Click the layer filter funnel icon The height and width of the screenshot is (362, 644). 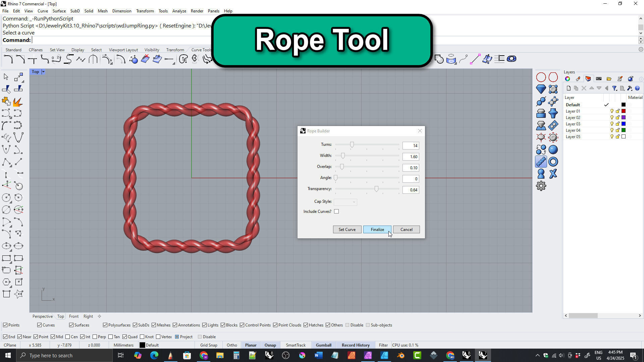tap(614, 88)
